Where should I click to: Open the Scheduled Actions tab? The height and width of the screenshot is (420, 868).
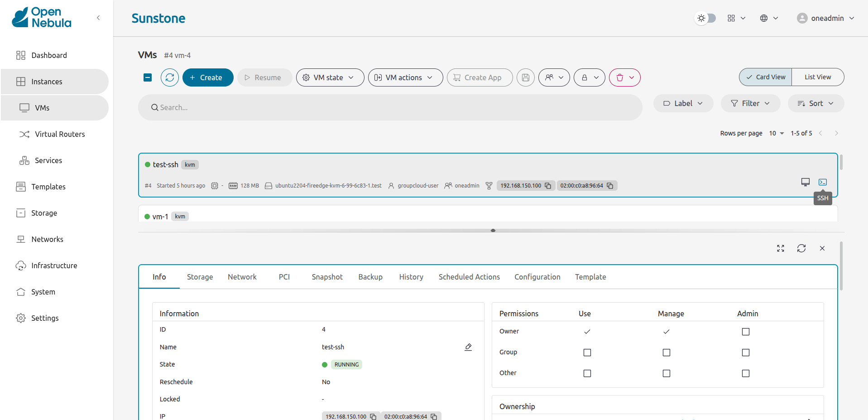[469, 277]
